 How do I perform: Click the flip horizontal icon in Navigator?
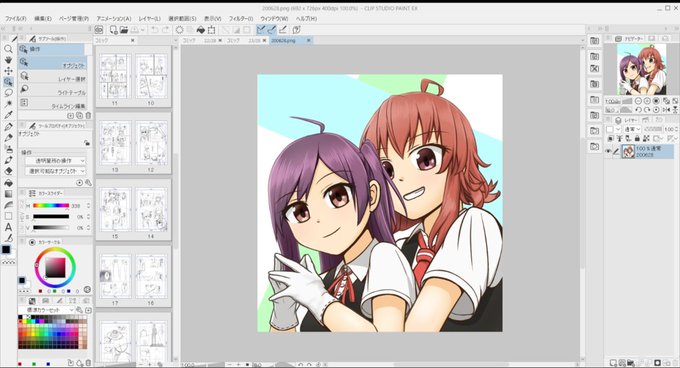(666, 110)
